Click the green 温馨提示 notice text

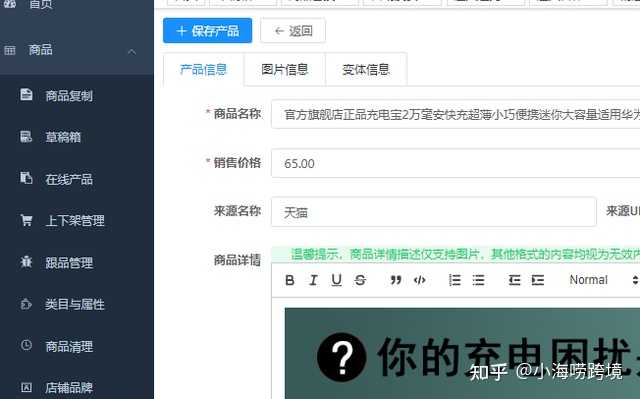pos(465,255)
